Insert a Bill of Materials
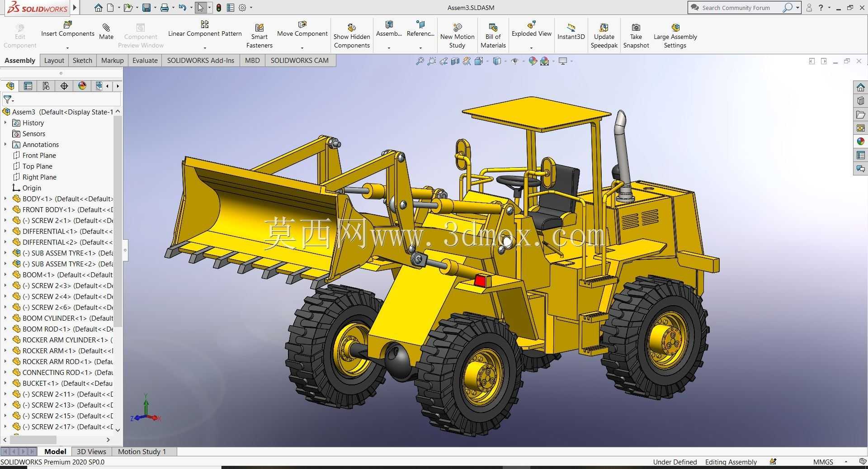Viewport: 868px width, 469px height. (493, 36)
